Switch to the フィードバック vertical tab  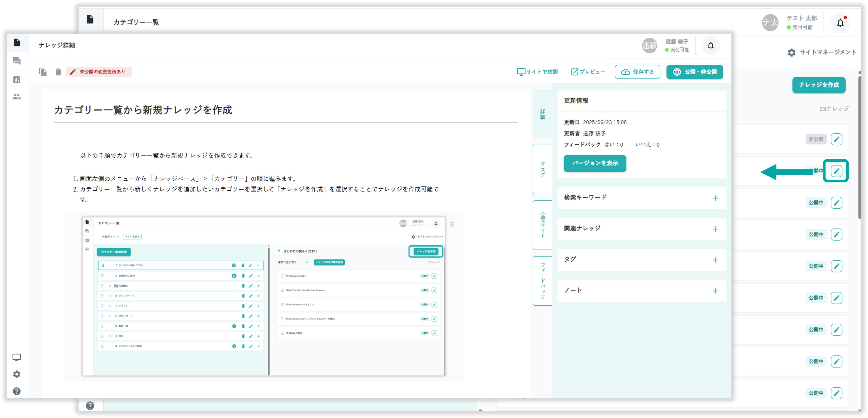coord(542,281)
